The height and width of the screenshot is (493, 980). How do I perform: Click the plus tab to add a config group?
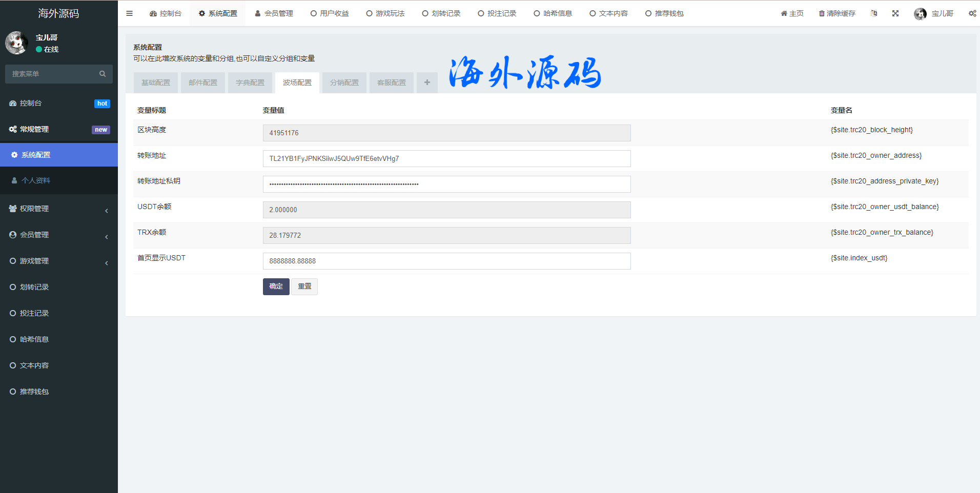point(427,83)
